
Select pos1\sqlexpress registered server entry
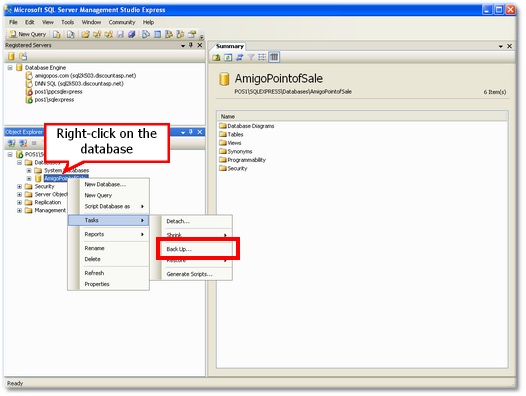coord(50,100)
